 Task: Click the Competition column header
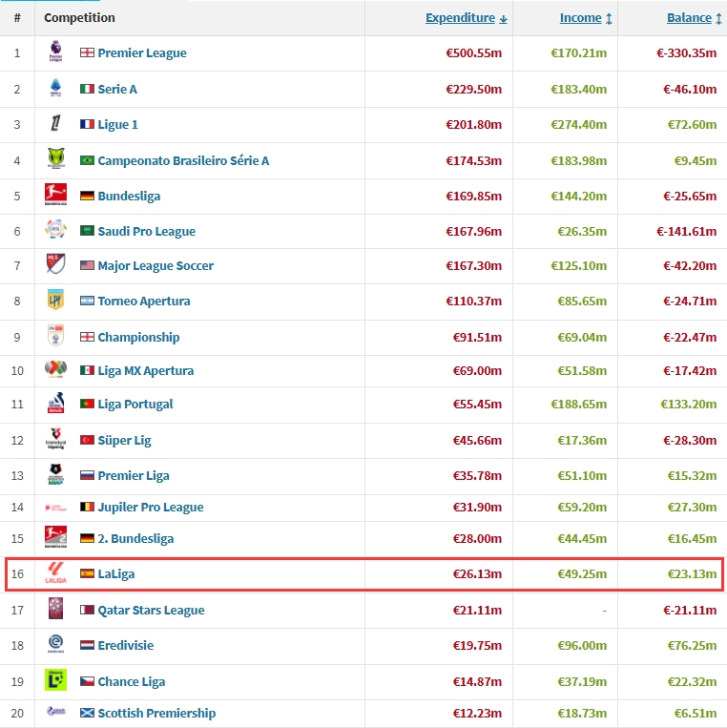(79, 18)
